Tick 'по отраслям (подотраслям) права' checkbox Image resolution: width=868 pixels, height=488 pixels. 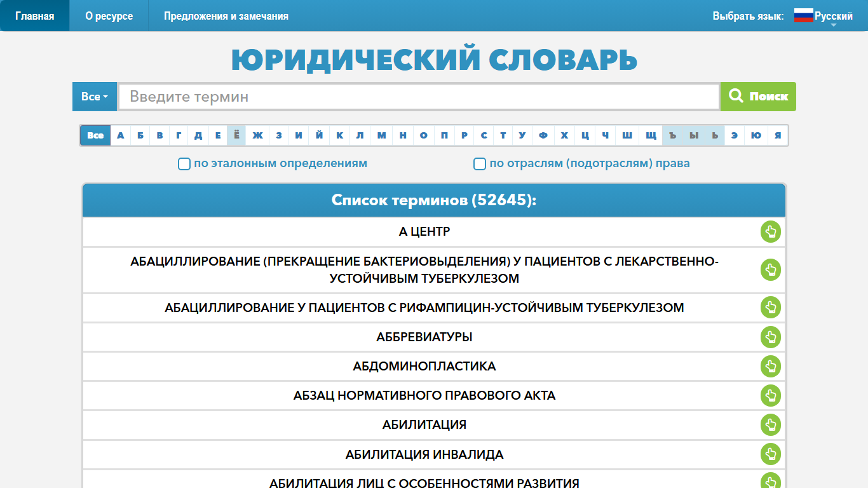coord(480,164)
